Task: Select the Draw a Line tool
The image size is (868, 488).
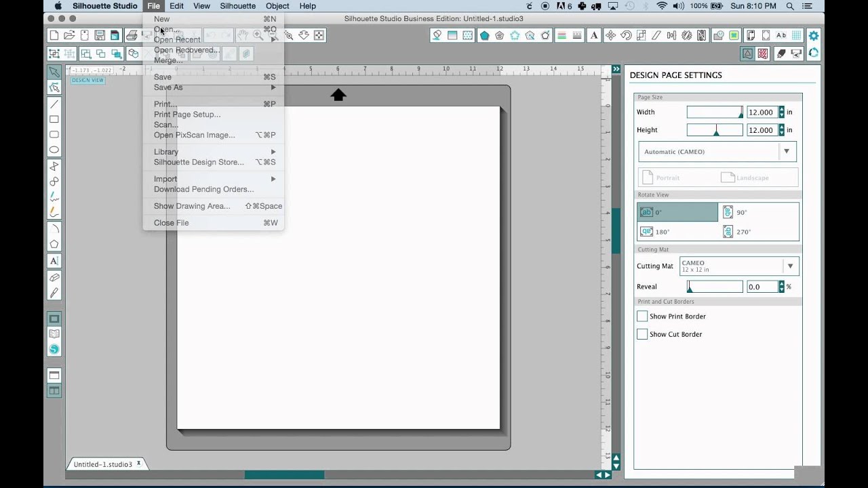Action: coord(54,104)
